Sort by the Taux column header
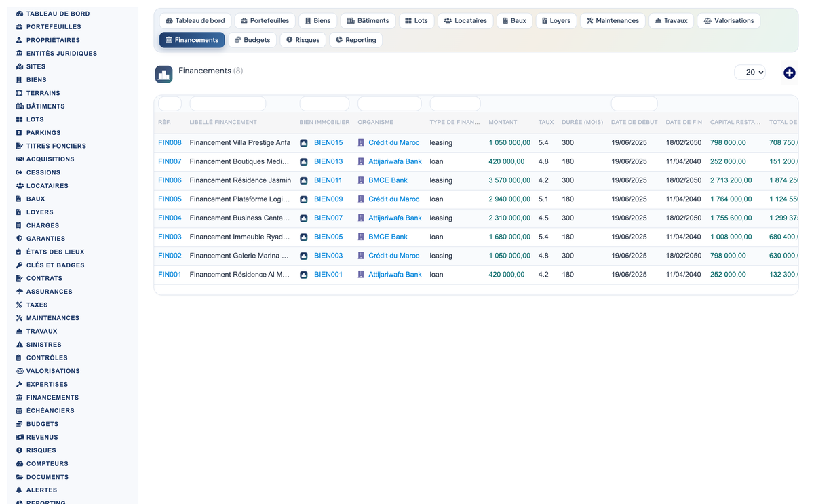 coord(546,123)
